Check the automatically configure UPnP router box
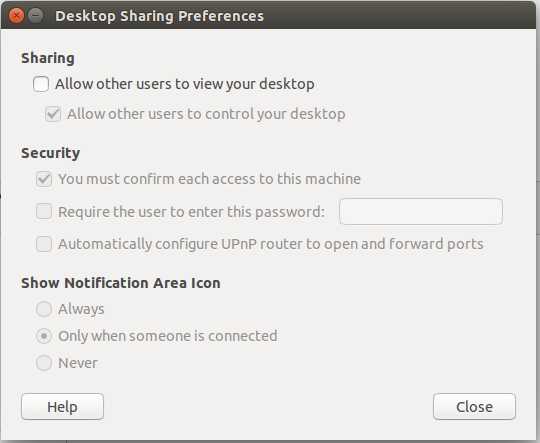Screen dimensions: 540x443 [44, 244]
